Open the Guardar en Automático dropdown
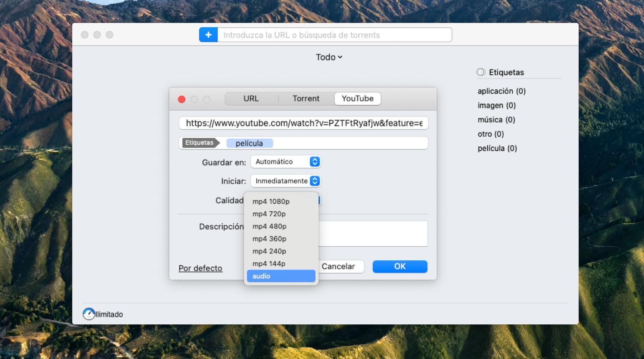644x359 pixels. 286,162
